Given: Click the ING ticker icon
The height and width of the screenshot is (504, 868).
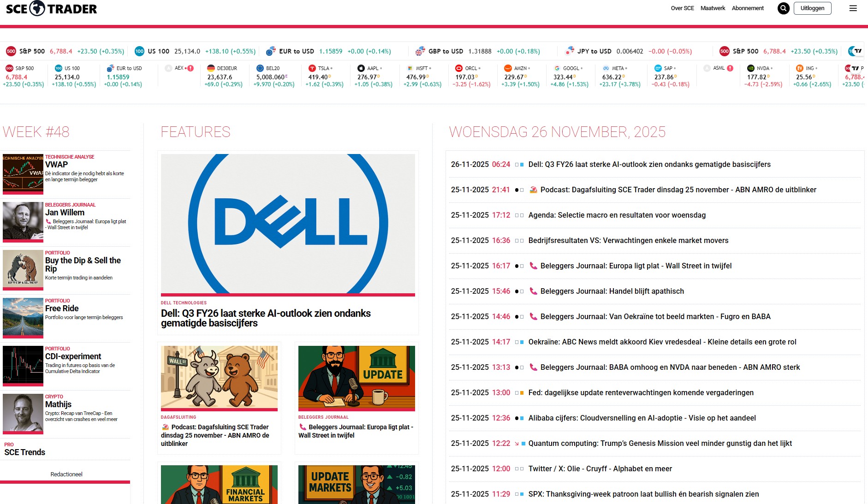Looking at the screenshot, I should coord(800,68).
